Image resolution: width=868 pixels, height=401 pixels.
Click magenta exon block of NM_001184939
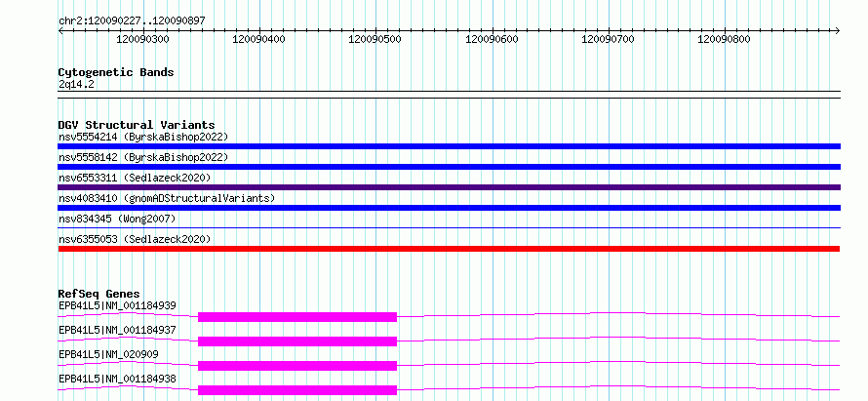tap(297, 317)
